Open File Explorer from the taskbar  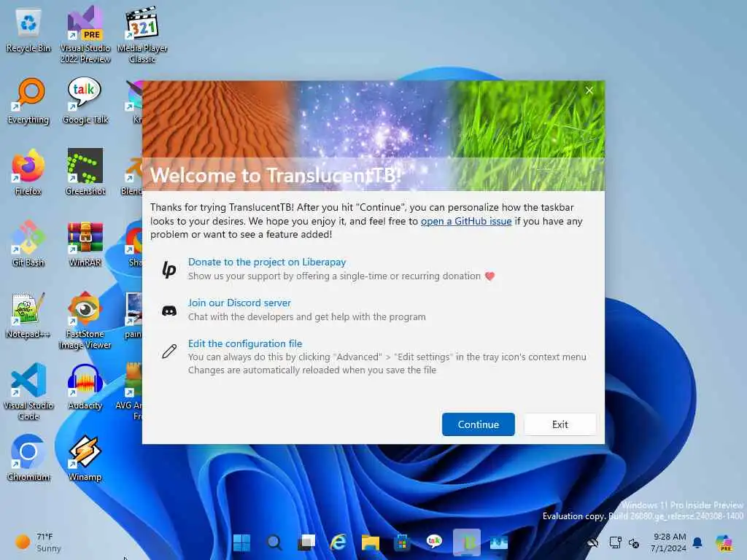370,542
